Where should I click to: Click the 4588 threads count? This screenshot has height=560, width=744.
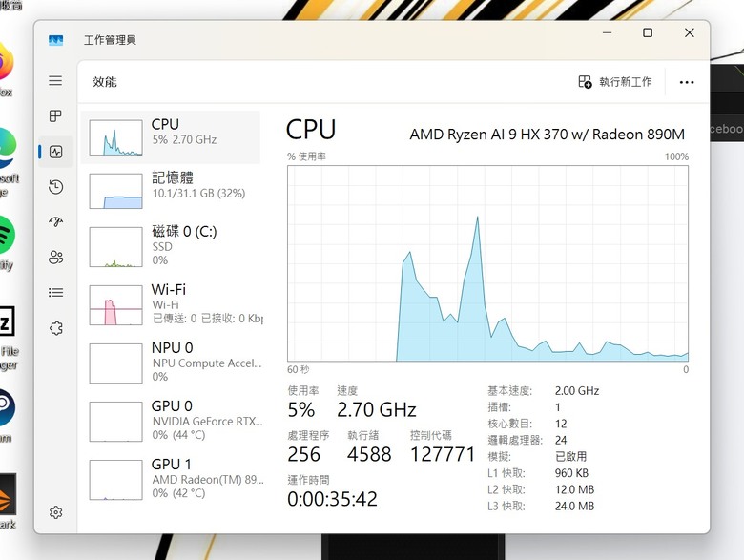369,454
